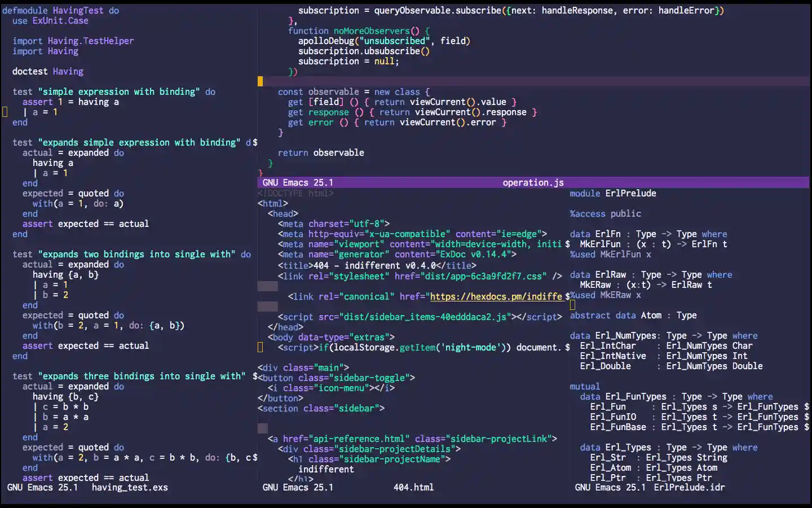Click the <div class="main"> line
812x508 pixels.
click(x=303, y=367)
